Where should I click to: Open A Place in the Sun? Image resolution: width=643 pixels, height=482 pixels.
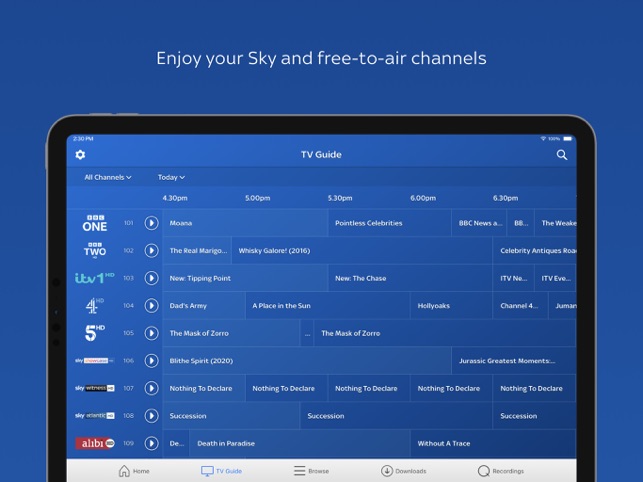pyautogui.click(x=328, y=306)
